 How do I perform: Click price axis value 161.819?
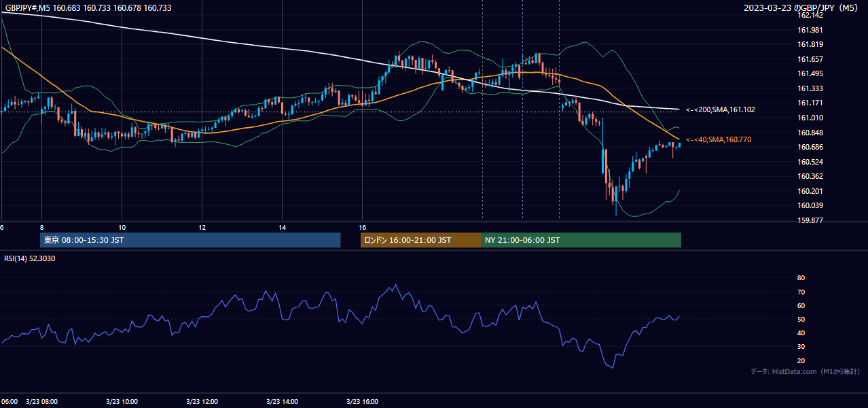pos(810,44)
